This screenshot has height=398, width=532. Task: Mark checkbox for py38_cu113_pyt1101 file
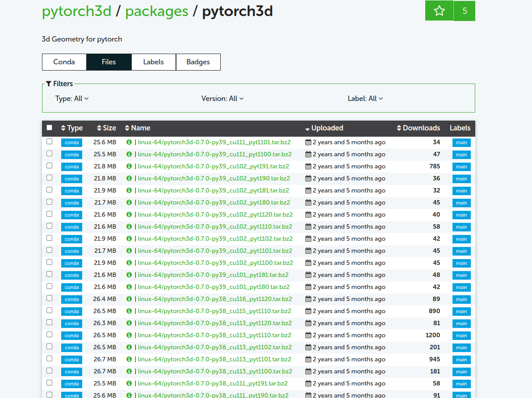(x=50, y=358)
